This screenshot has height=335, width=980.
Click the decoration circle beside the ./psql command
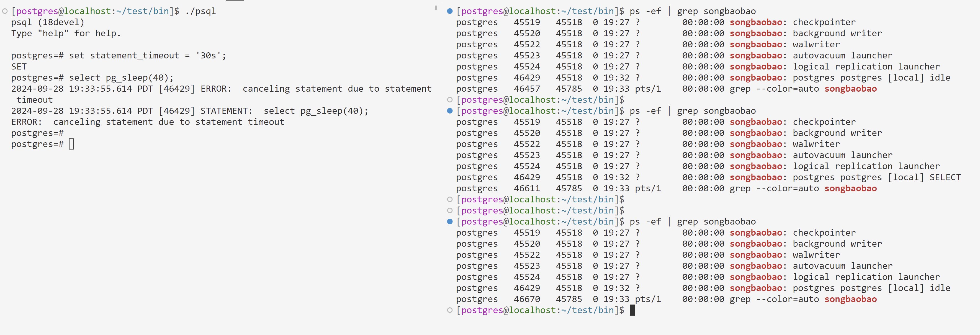5,11
